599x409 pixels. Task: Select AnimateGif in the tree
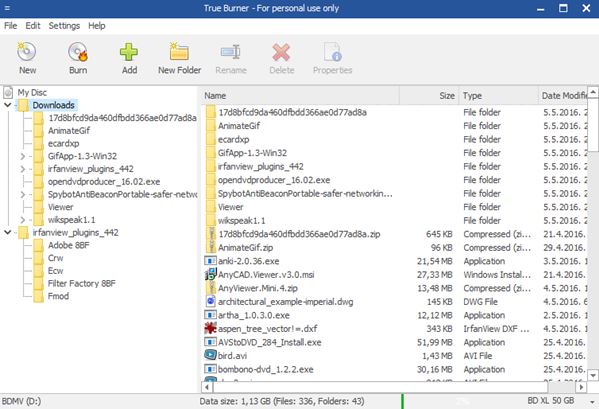coord(69,131)
